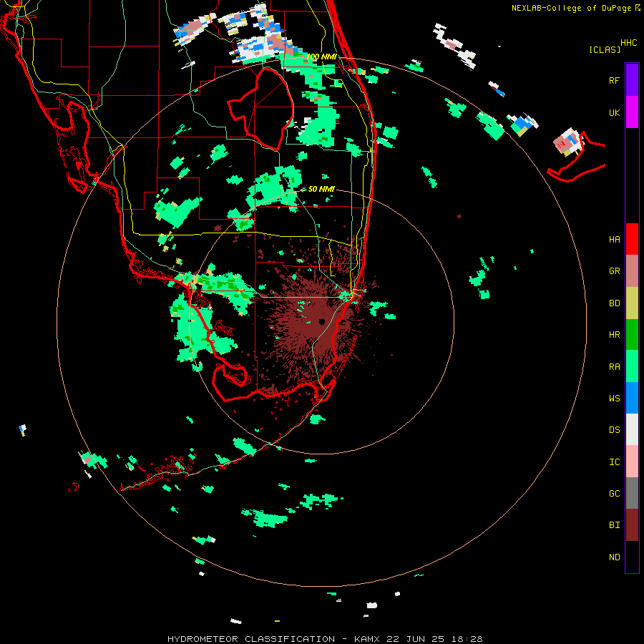Select the GR legend color block
644x644 pixels.
coord(632,271)
